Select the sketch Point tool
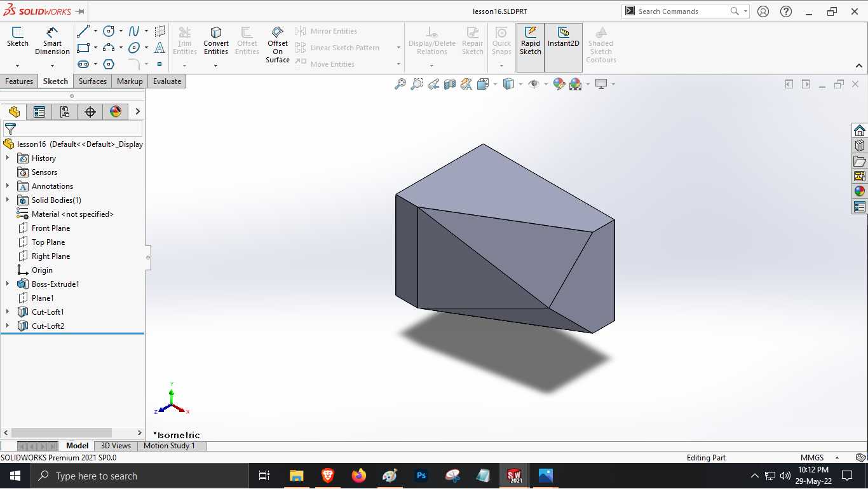 (159, 64)
